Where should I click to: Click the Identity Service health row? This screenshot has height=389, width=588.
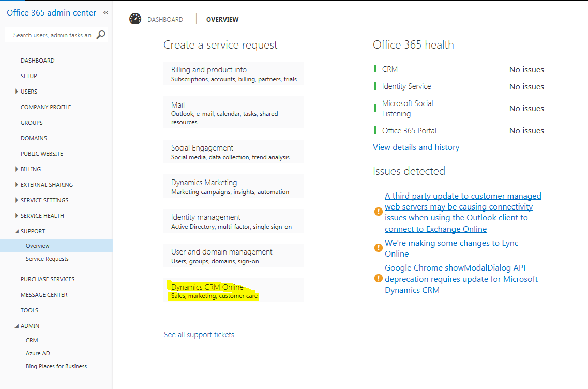[x=459, y=87]
